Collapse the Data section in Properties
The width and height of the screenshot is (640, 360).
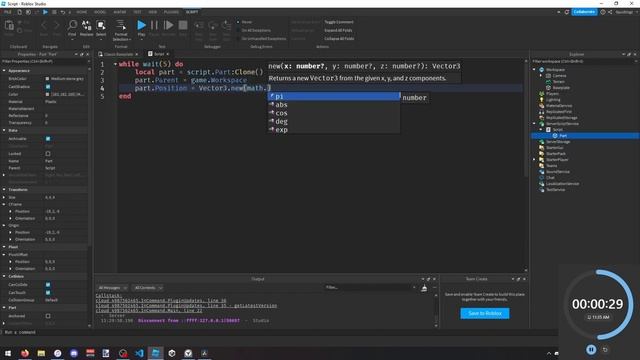[4, 130]
